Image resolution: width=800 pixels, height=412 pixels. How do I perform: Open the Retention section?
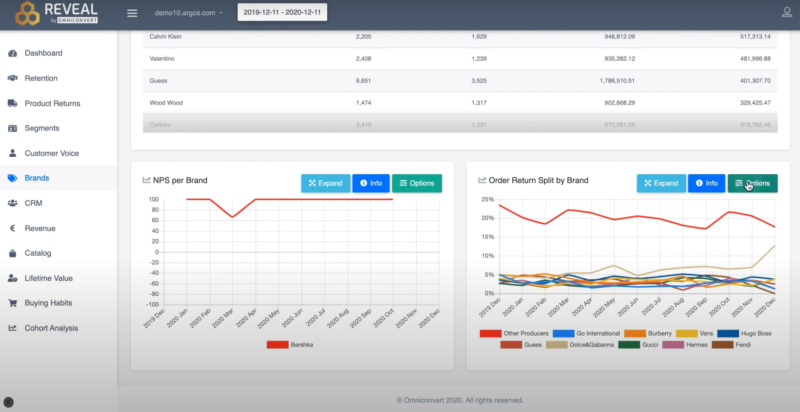[x=41, y=78]
